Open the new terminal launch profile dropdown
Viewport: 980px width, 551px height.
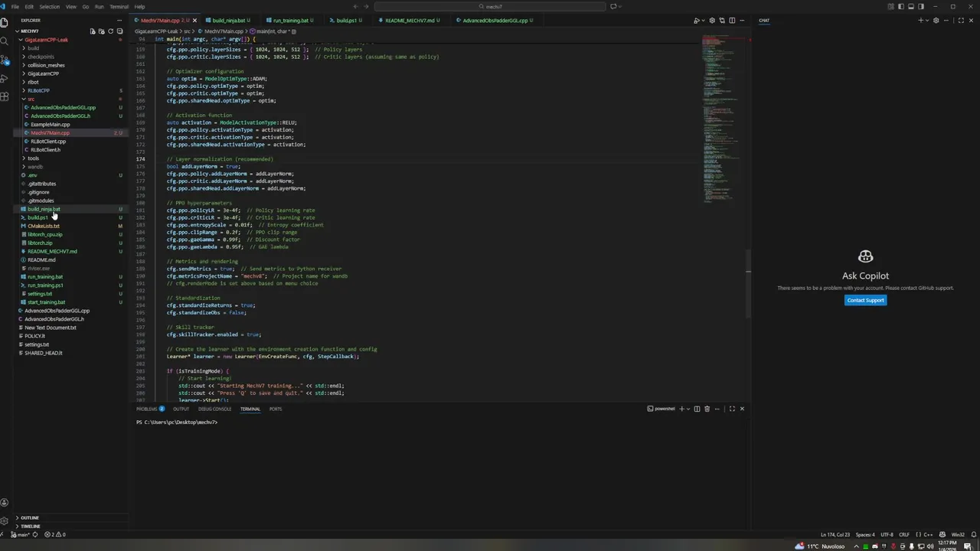688,409
